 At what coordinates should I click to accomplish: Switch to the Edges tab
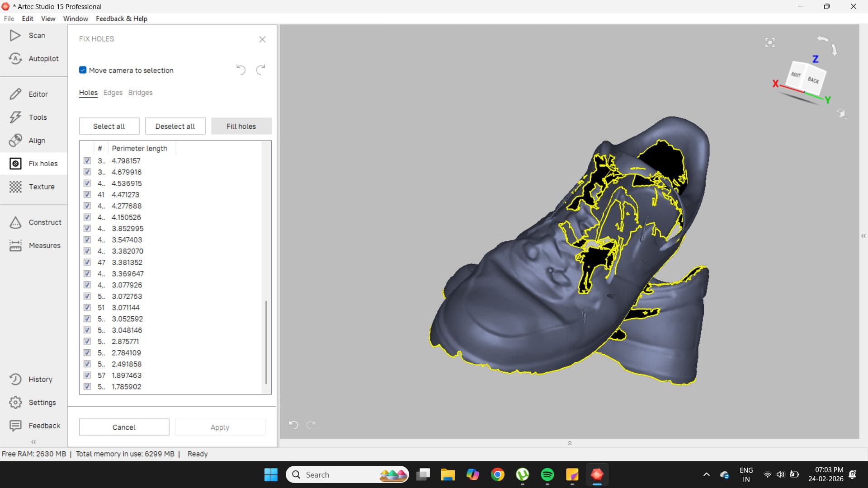(x=113, y=93)
